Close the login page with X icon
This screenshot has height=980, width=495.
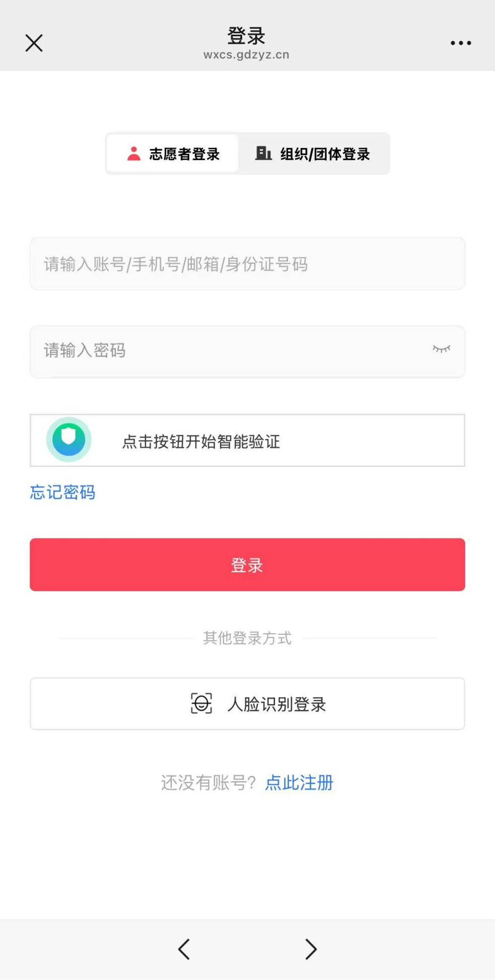point(34,43)
